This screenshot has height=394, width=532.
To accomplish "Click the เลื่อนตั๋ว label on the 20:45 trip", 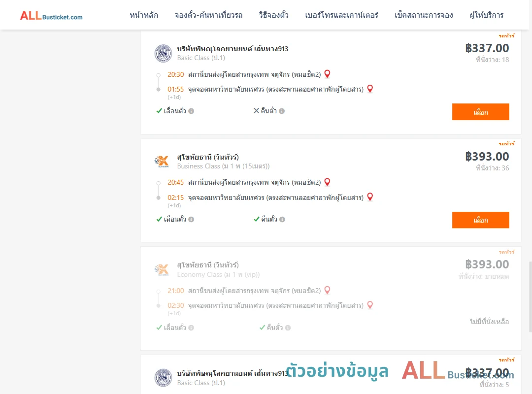I will pos(175,219).
